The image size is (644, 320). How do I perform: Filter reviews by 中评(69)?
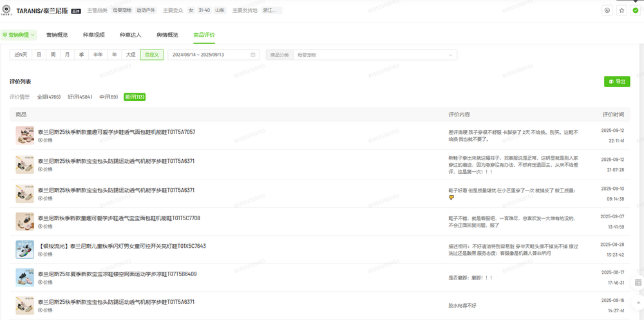click(108, 97)
